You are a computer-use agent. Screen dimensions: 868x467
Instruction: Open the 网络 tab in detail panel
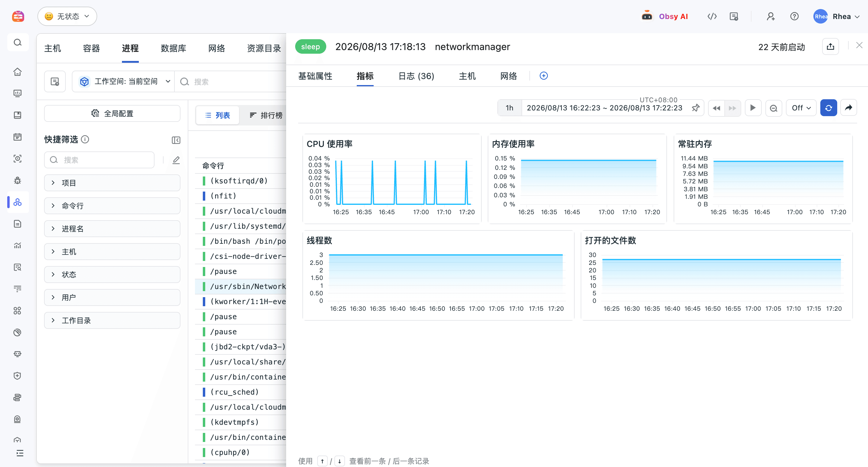(509, 76)
